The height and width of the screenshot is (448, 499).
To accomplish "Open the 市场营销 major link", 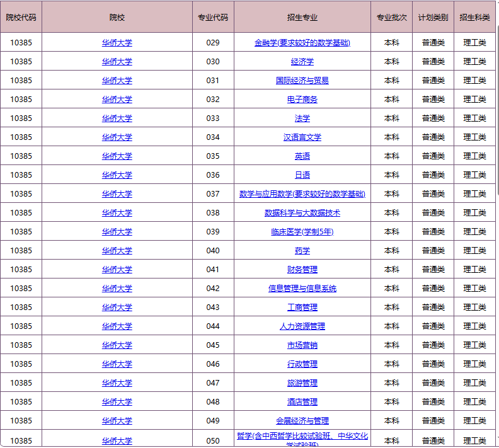I will click(302, 345).
